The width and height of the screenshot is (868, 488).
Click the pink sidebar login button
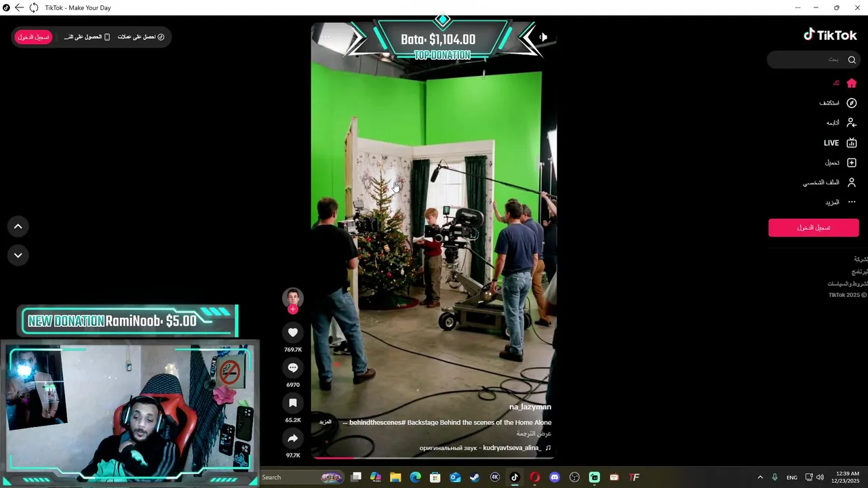[x=814, y=228]
